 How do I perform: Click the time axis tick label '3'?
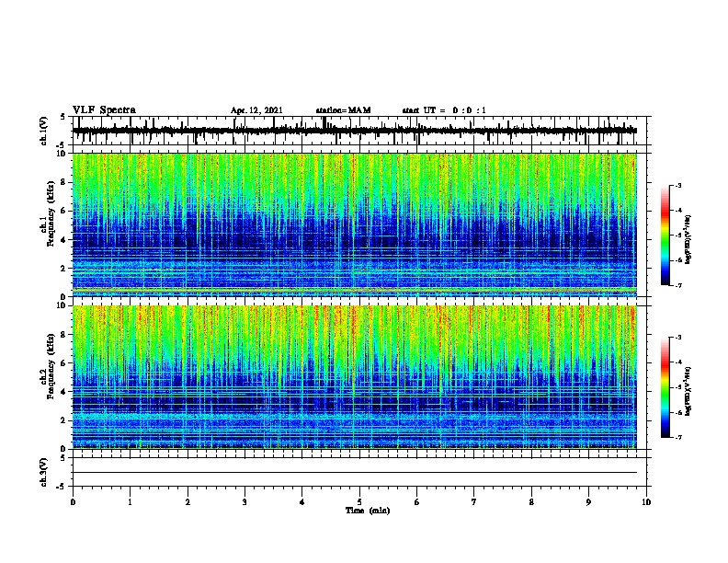click(x=245, y=502)
